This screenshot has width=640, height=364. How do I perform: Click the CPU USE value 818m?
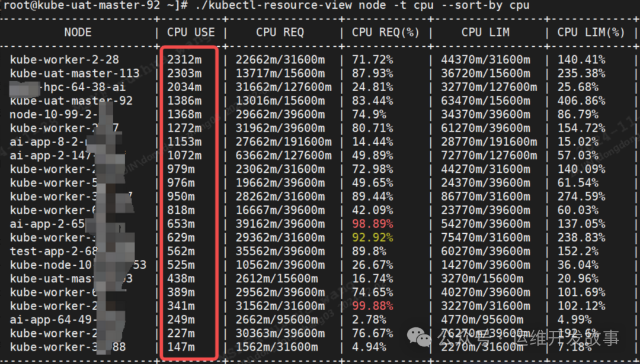click(181, 210)
